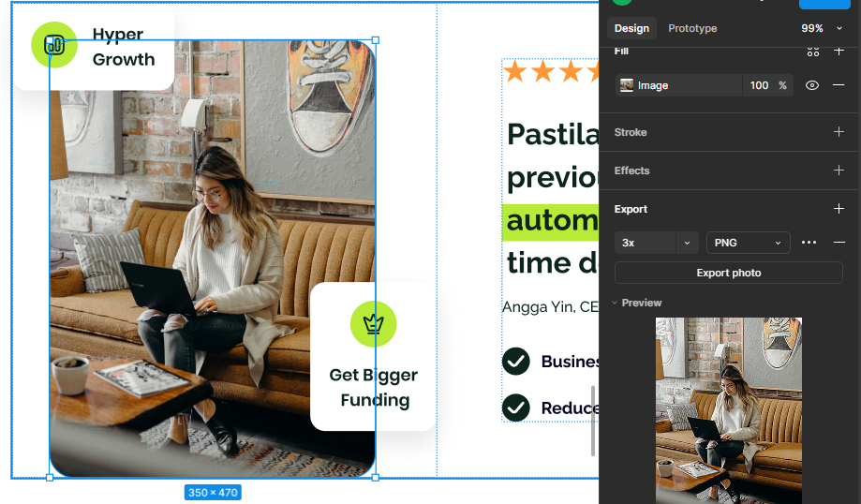
Task: Add a stroke with plus icon
Action: point(839,132)
